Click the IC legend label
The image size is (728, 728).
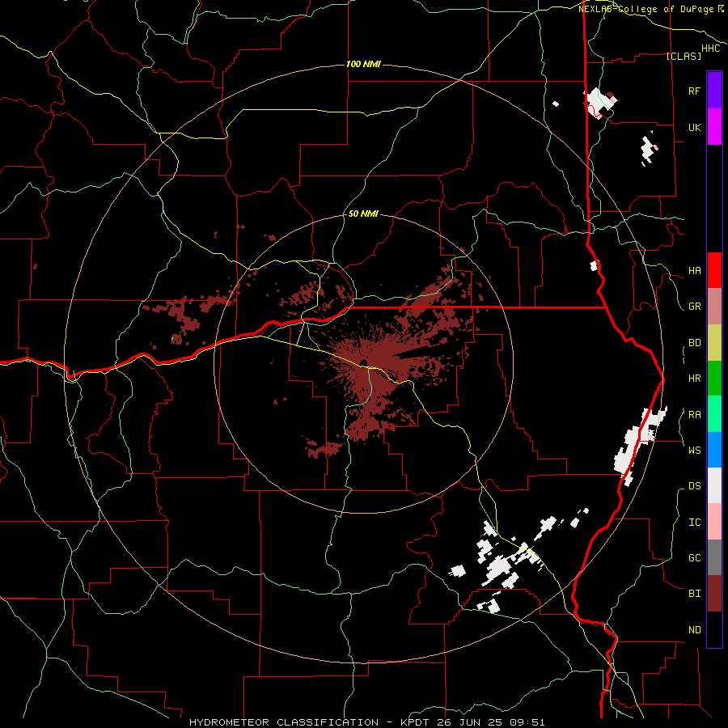695,523
